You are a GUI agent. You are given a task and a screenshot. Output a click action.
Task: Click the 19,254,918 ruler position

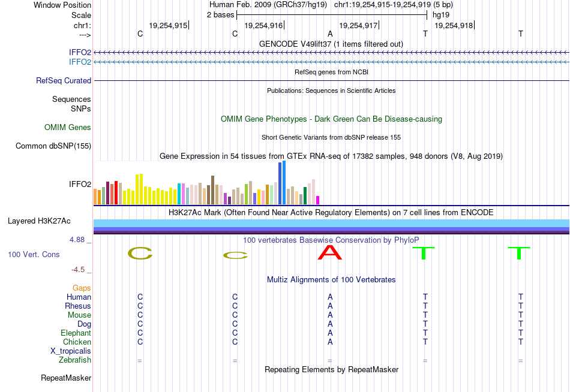click(x=454, y=25)
